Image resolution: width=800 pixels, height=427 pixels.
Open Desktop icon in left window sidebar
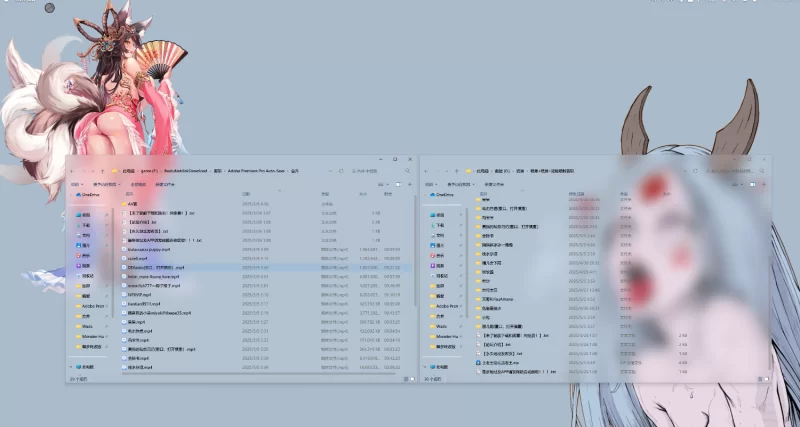point(79,215)
